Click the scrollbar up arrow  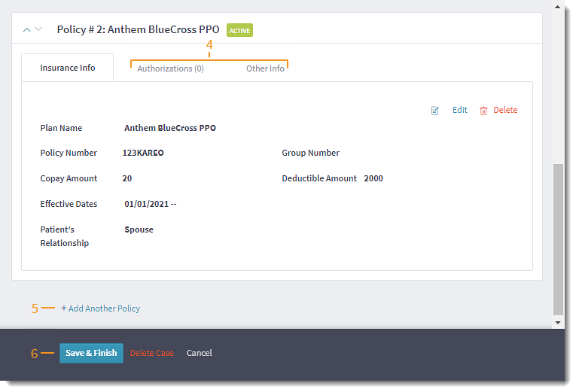[x=558, y=7]
